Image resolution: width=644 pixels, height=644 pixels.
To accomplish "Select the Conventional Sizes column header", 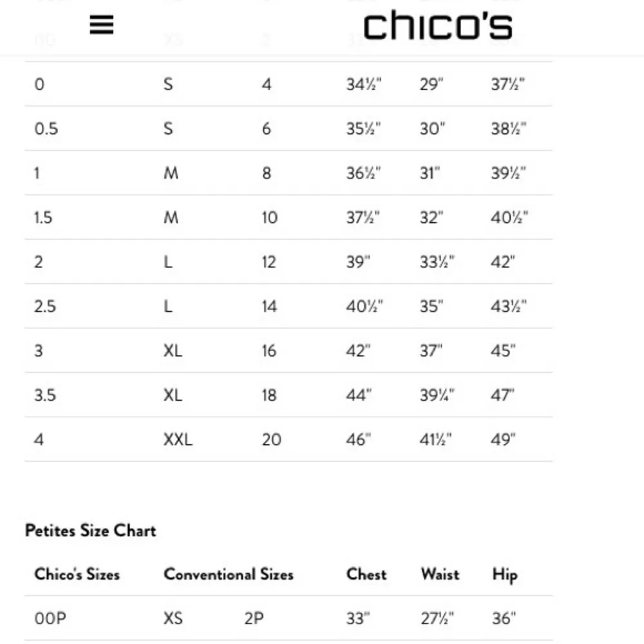I will [x=229, y=574].
